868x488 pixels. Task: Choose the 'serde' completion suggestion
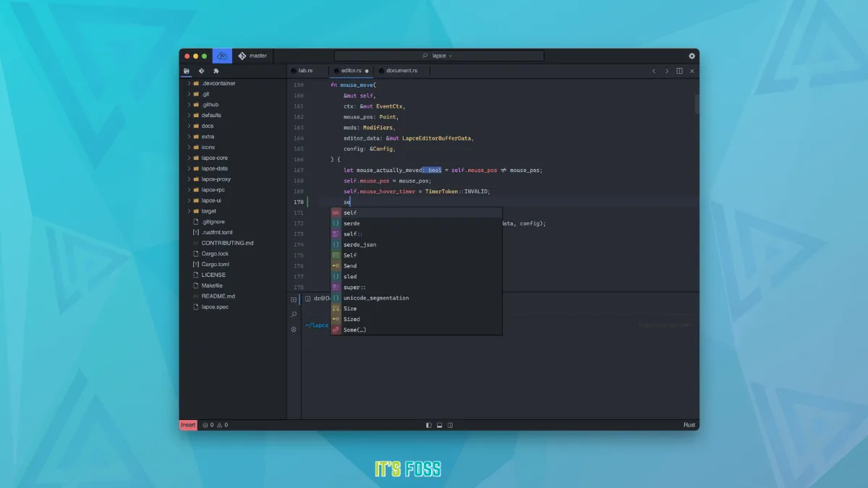click(416, 223)
